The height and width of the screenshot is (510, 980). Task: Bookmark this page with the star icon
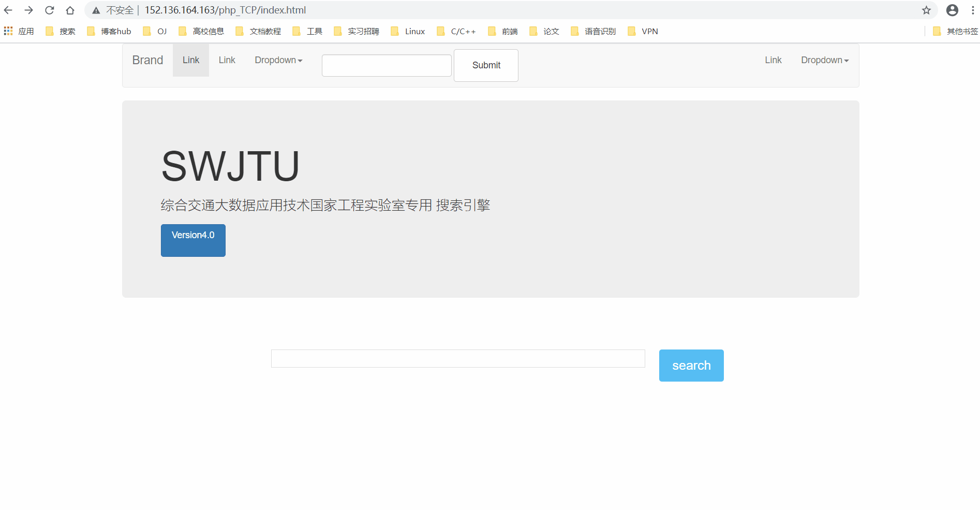pyautogui.click(x=926, y=10)
